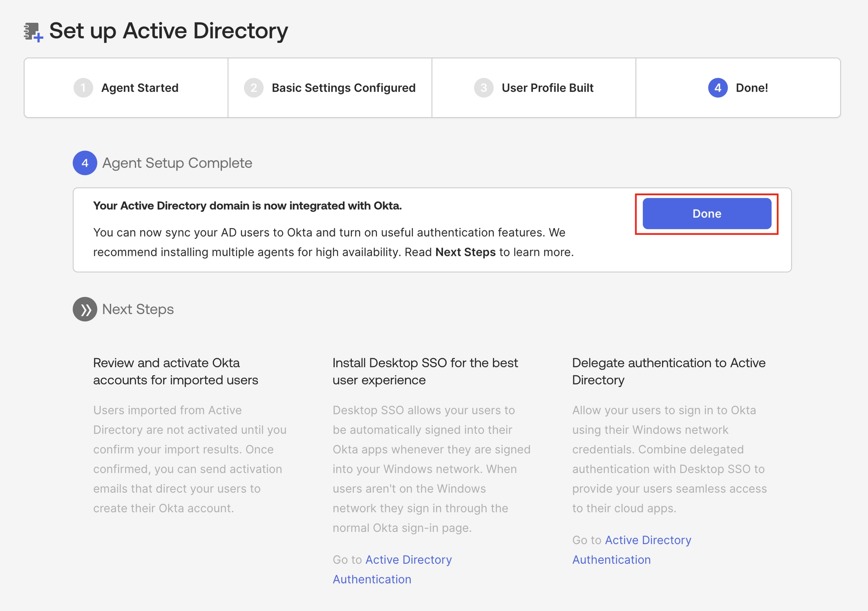Click the Next Steps section heading
The image size is (868, 611).
pyautogui.click(x=138, y=309)
